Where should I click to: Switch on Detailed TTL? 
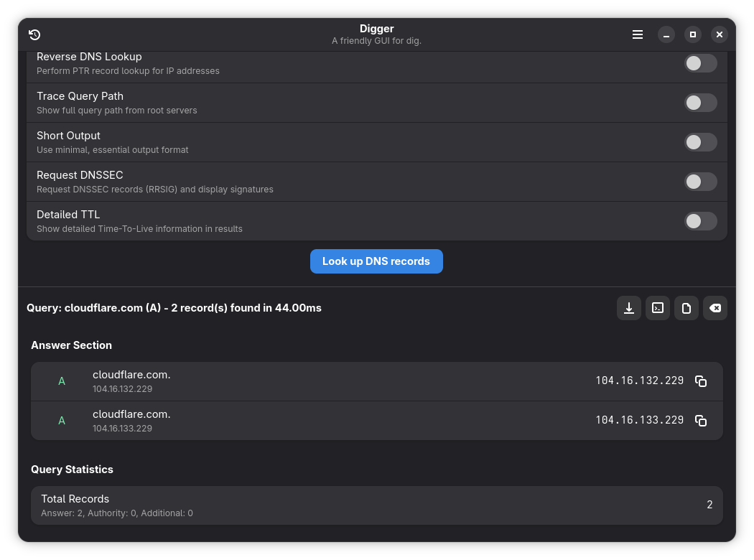tap(701, 221)
